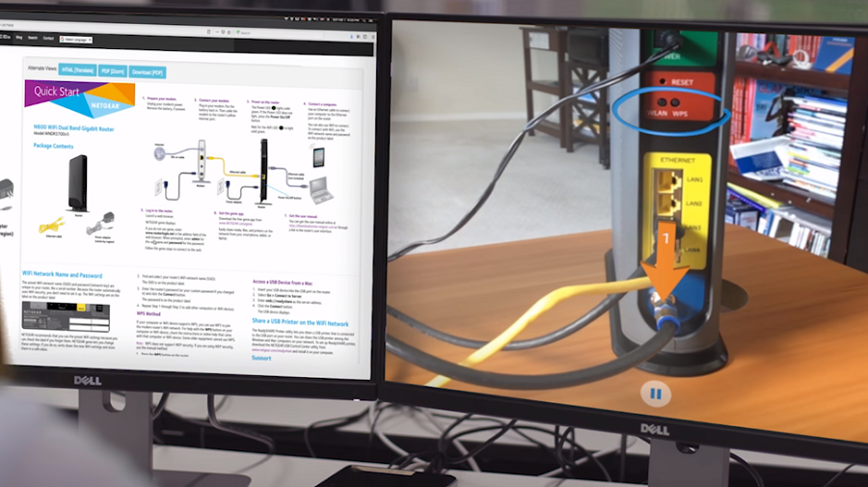This screenshot has width=868, height=487.
Task: Click Share a USB Printer on the WiFi Network heading
Action: point(300,322)
